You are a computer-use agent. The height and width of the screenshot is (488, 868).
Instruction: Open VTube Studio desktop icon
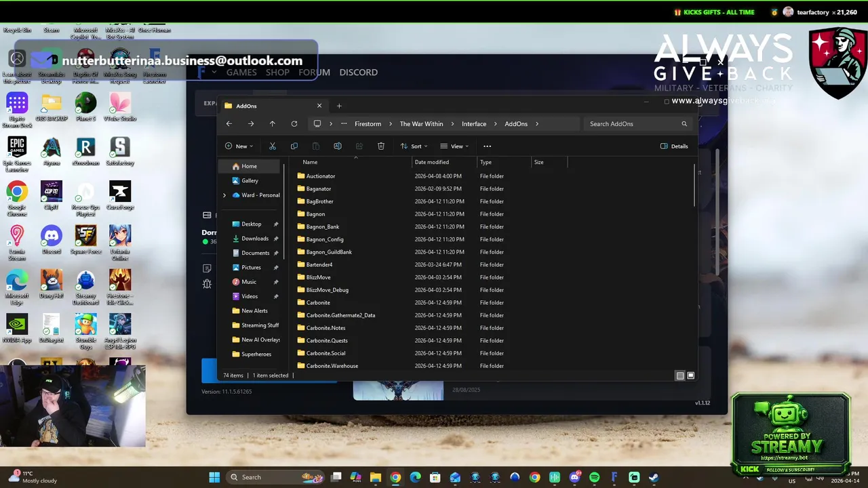tap(120, 107)
